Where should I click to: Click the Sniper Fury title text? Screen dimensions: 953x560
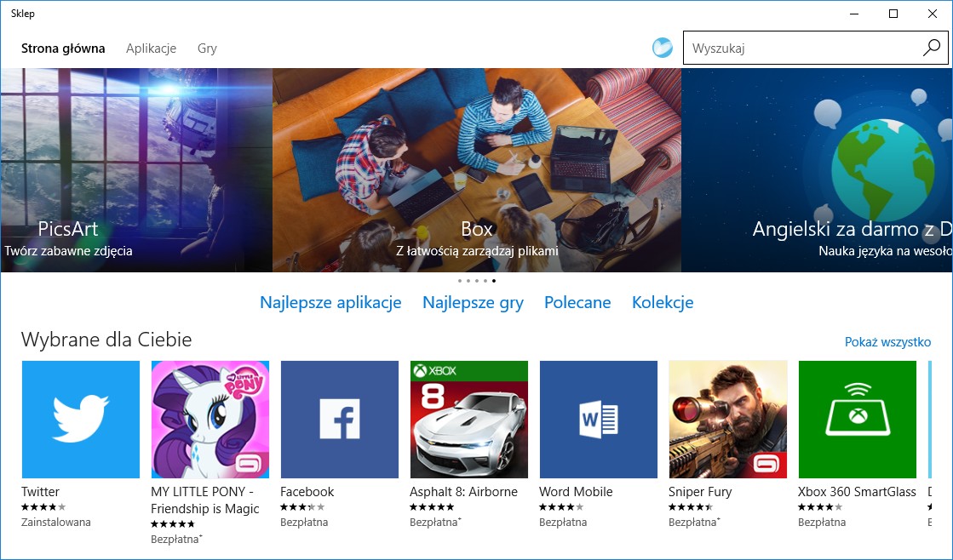(x=700, y=492)
